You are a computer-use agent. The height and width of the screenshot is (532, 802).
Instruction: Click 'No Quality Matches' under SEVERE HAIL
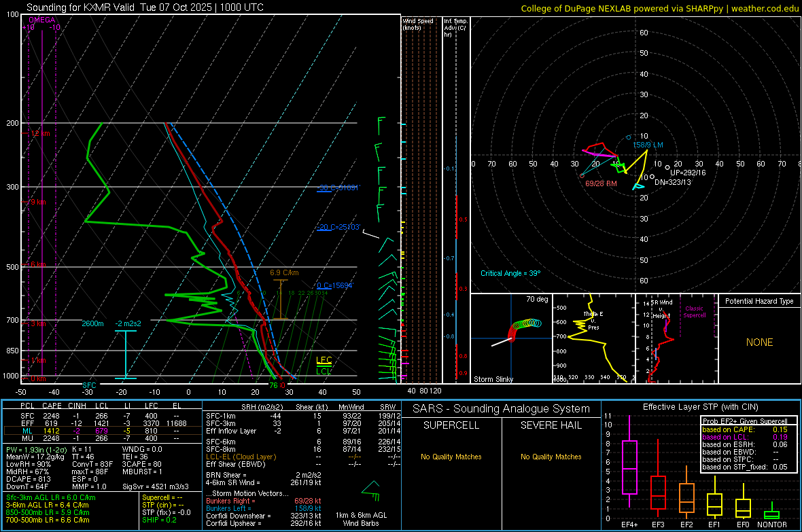coord(551,457)
